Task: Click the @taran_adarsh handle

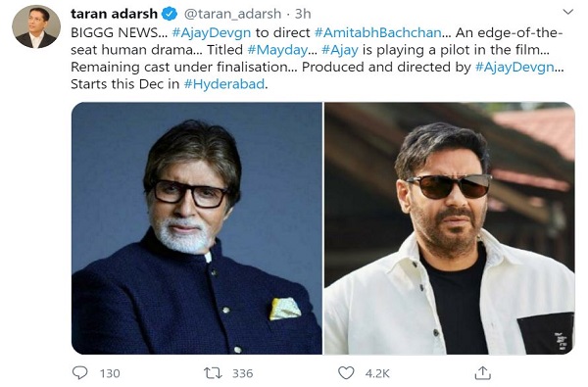Action: 232,14
